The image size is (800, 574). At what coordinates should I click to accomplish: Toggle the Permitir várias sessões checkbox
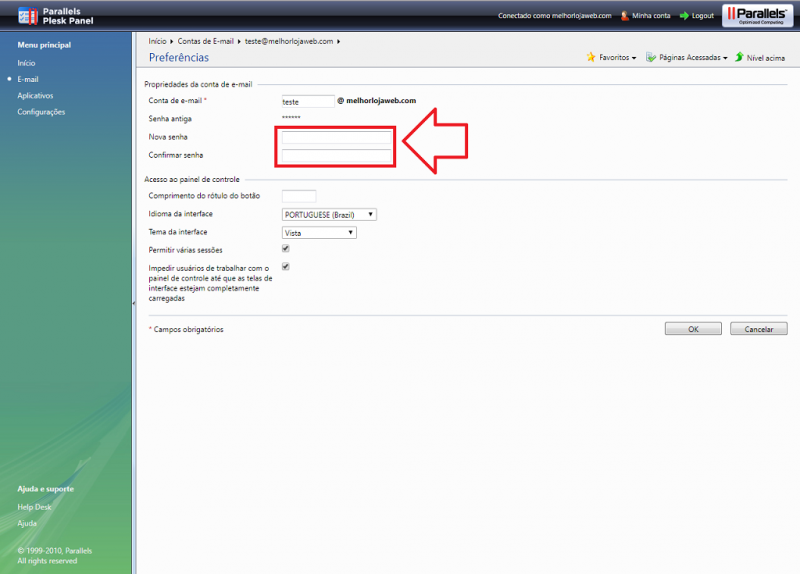(x=286, y=248)
